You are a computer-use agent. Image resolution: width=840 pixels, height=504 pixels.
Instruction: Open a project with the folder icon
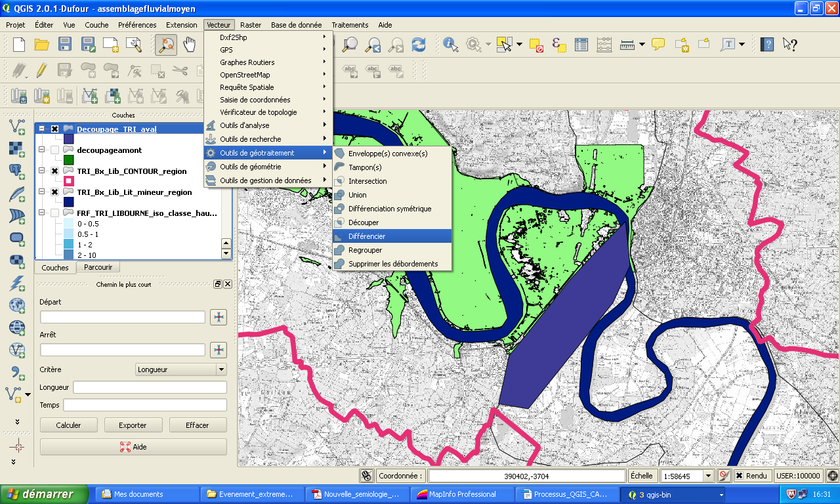[x=42, y=45]
